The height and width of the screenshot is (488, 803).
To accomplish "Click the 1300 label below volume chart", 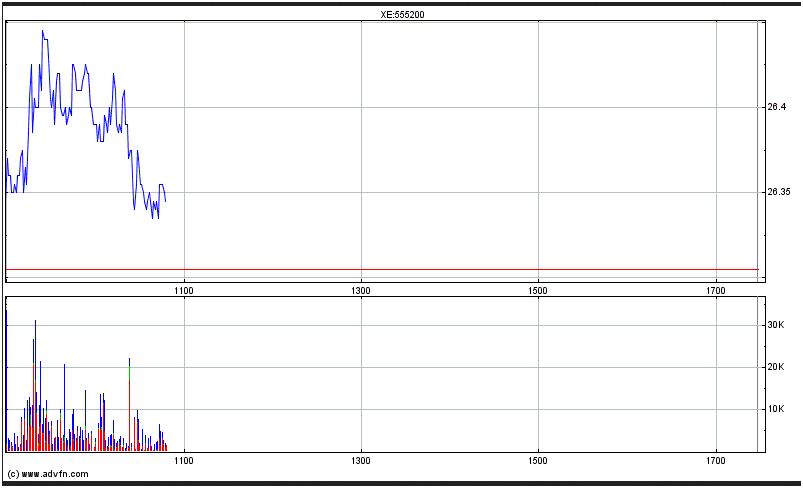I will (361, 460).
